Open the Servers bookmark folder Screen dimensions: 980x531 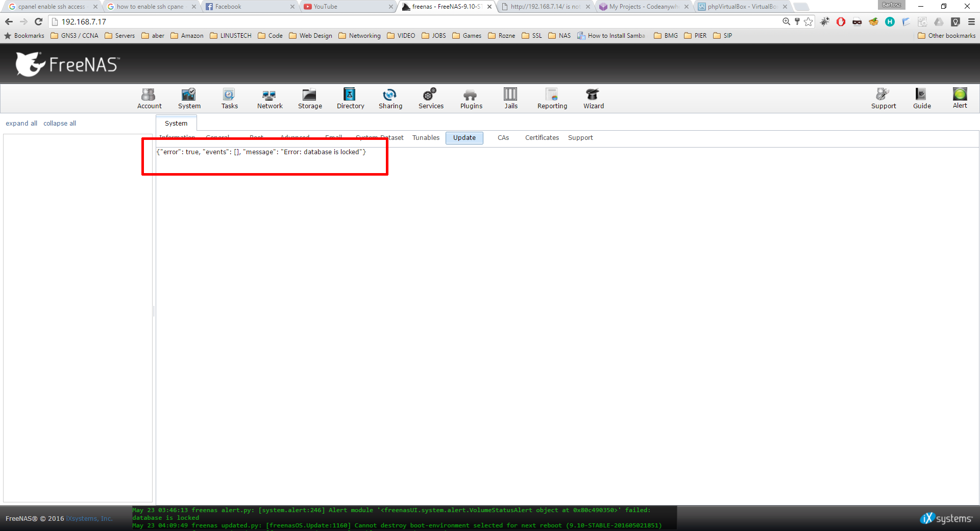(120, 36)
